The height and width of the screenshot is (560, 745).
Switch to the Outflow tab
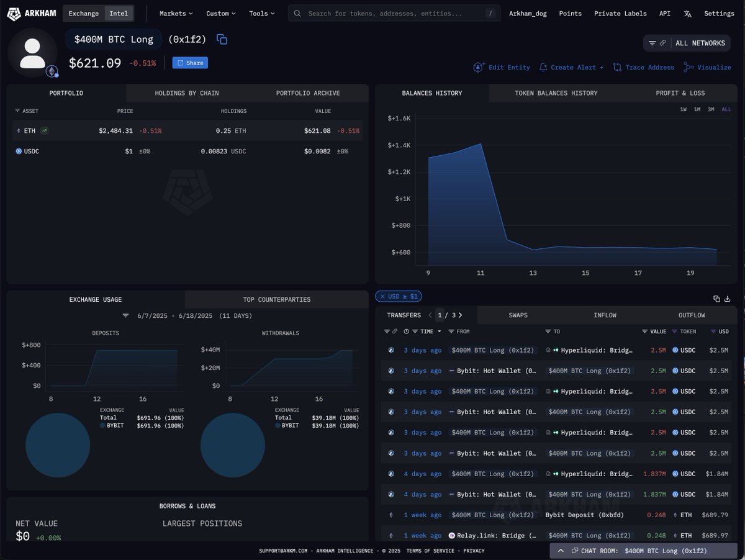pos(692,315)
